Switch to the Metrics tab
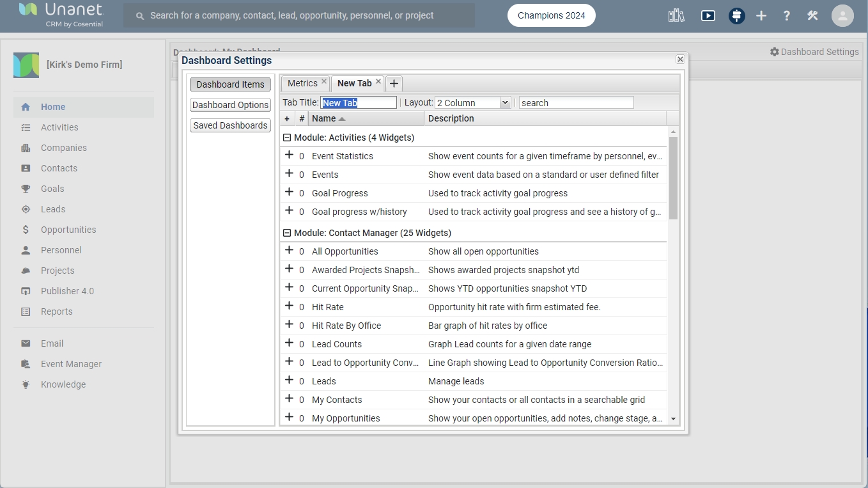 (x=302, y=83)
